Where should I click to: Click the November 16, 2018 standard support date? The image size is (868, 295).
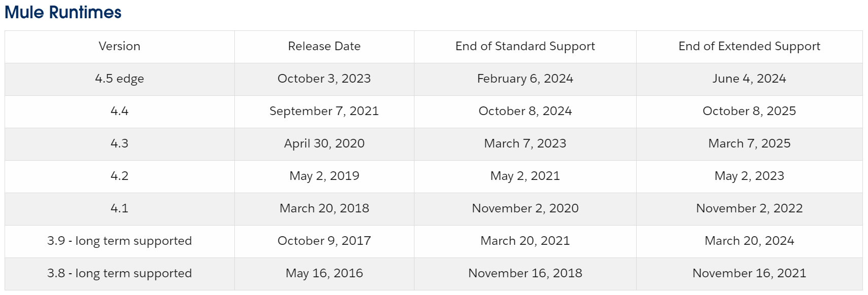pos(525,273)
